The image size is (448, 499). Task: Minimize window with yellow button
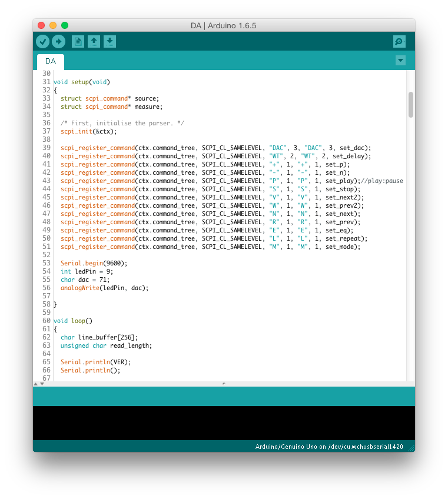click(53, 25)
